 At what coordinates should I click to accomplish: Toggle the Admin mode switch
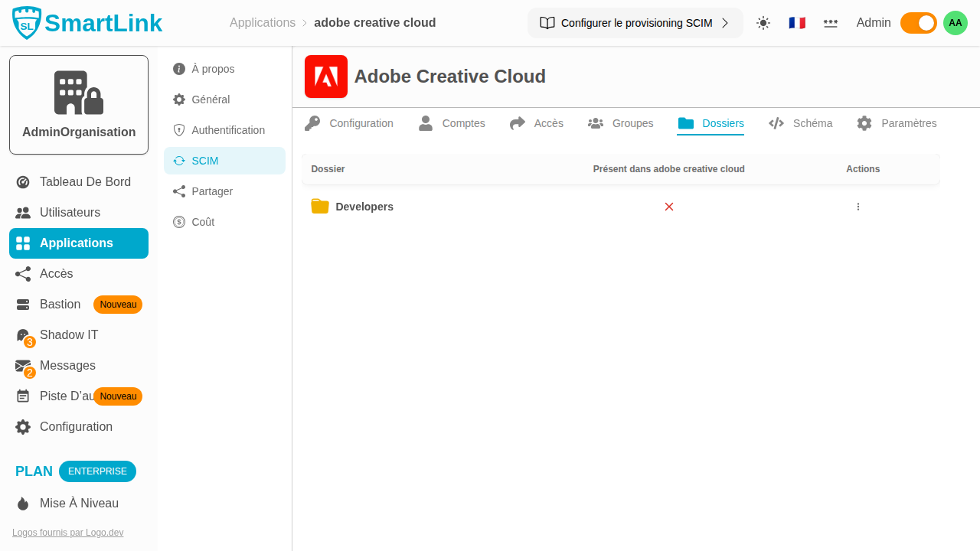tap(918, 23)
